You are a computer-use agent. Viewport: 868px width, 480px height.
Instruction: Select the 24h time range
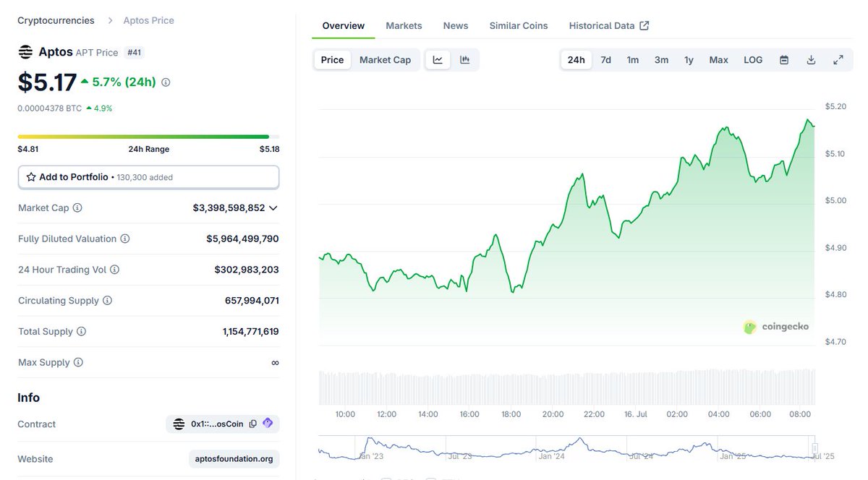coord(576,60)
